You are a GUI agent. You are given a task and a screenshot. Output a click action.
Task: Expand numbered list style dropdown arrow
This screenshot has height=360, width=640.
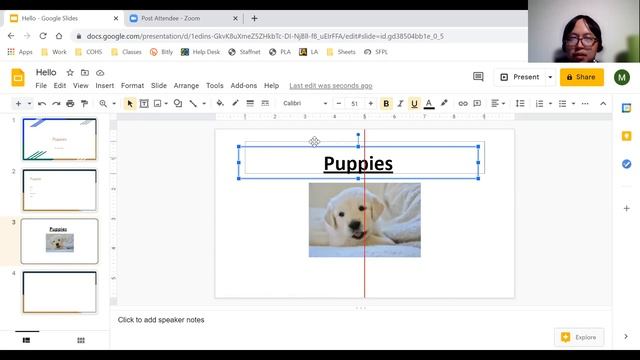tap(550, 104)
